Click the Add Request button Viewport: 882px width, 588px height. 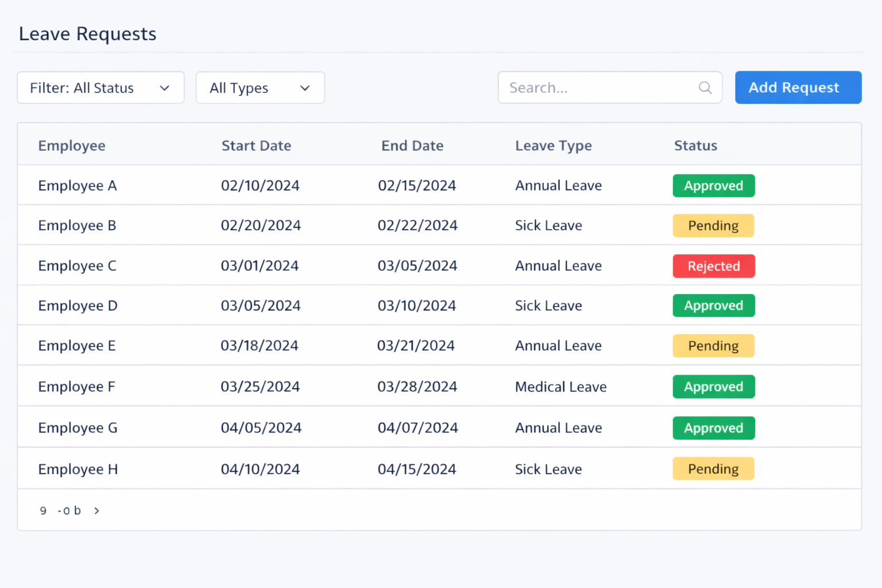tap(798, 88)
